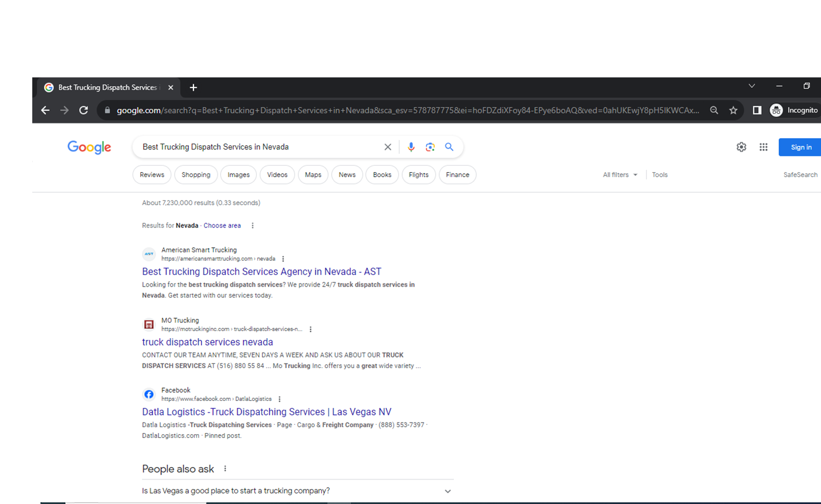
Task: Clear the search box with X icon
Action: click(388, 147)
